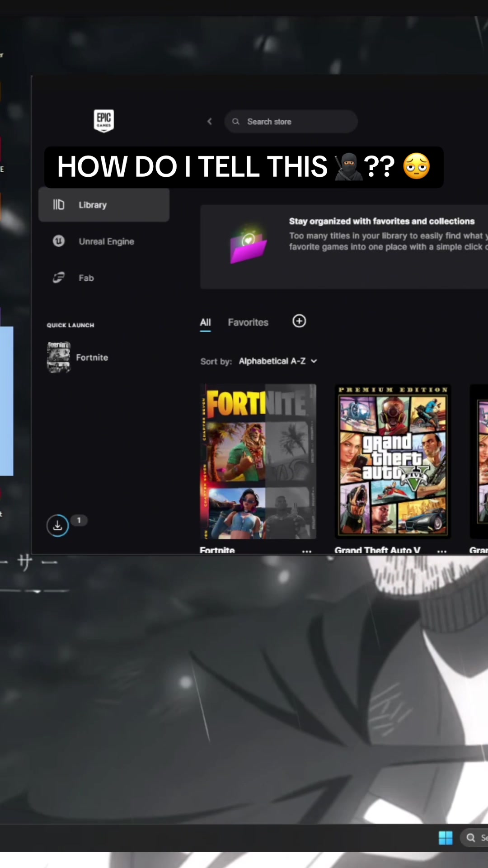Screen dimensions: 488x868
Task: Click the 'Sort by:' label
Action: (x=216, y=361)
